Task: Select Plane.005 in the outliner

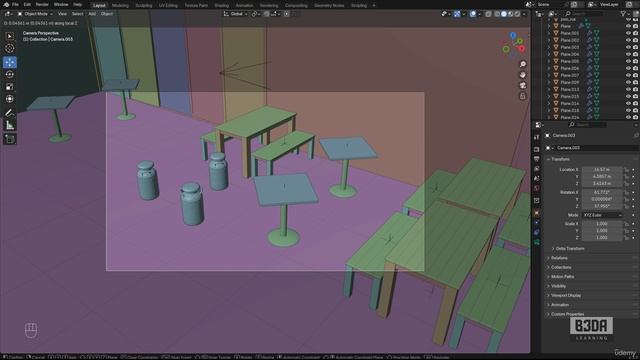Action: [x=569, y=61]
